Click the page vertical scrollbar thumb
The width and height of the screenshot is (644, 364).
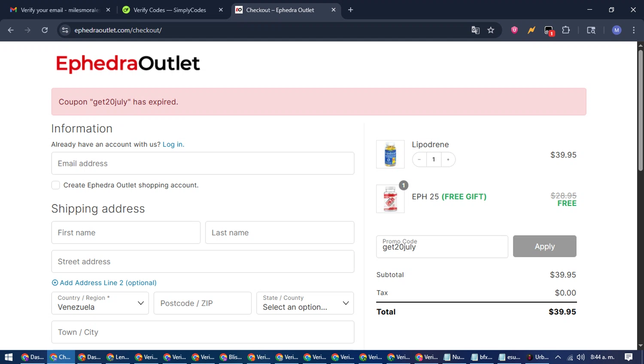coord(640,110)
